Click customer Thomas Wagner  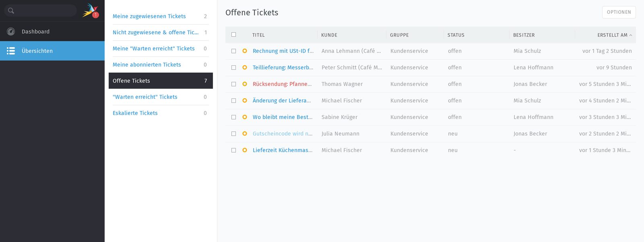tap(342, 84)
